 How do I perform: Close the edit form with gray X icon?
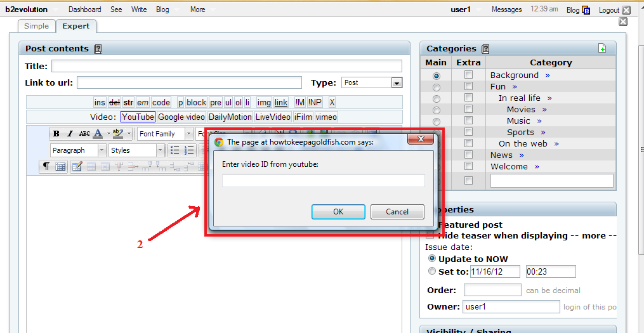(623, 22)
